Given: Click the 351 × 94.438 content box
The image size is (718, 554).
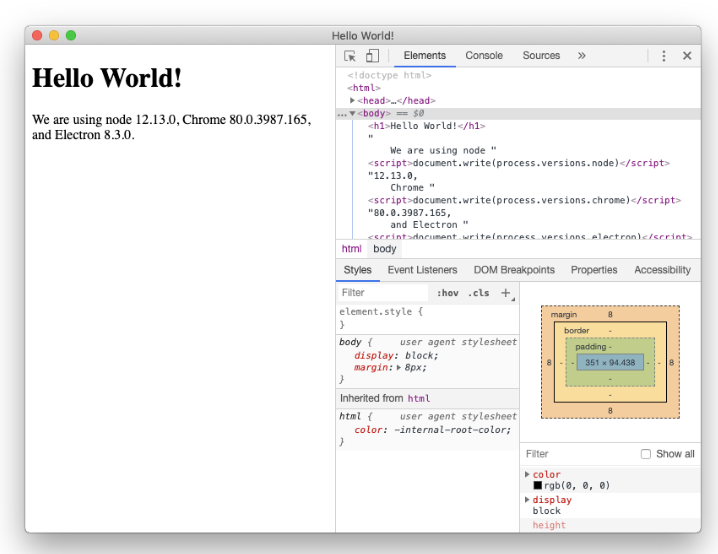Looking at the screenshot, I should tap(610, 363).
